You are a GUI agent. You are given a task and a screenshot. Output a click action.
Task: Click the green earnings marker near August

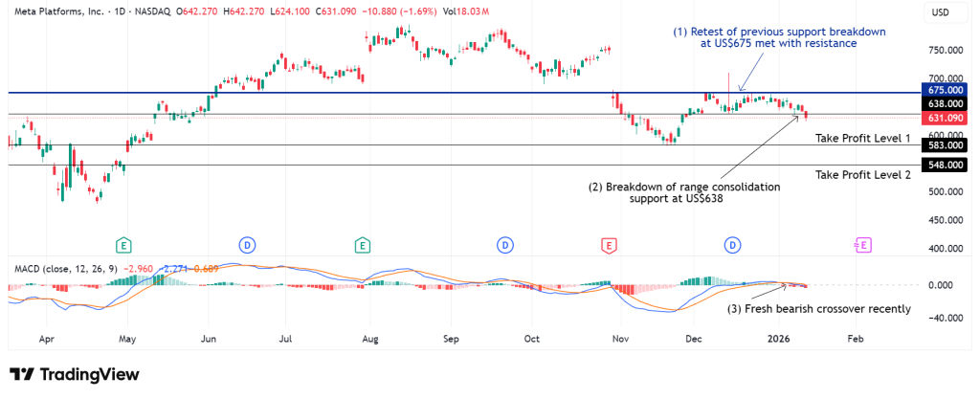tap(362, 245)
